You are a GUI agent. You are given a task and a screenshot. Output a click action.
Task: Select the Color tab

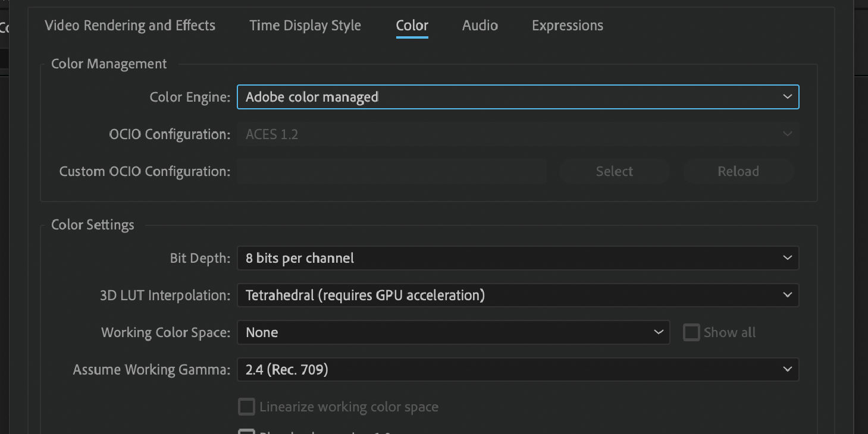click(412, 26)
